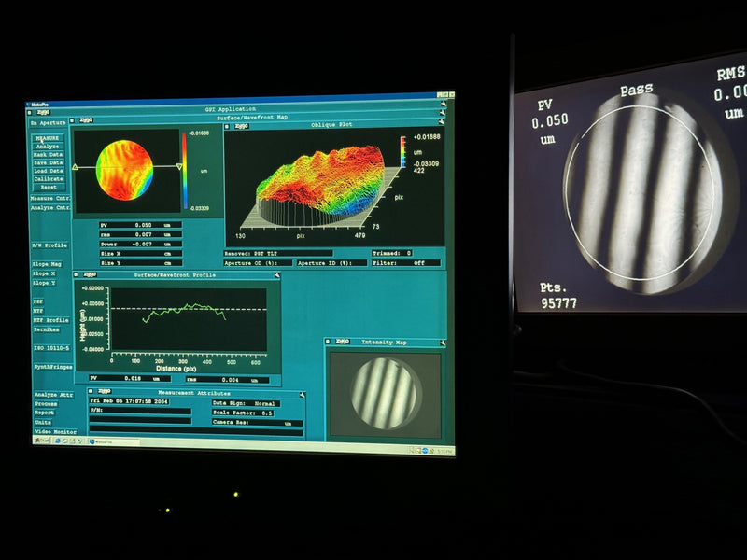Screen dimensions: 747x560
Task: Open the Measure Cntrl window icon
Action: click(x=50, y=198)
